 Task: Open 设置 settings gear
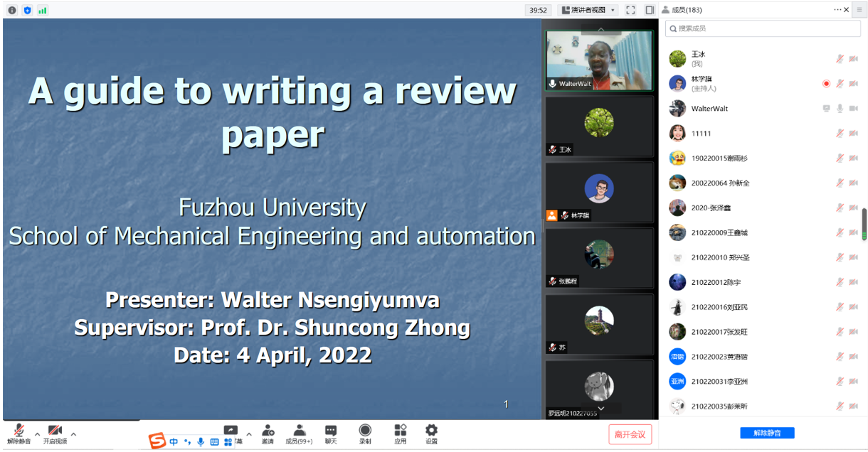point(431,434)
